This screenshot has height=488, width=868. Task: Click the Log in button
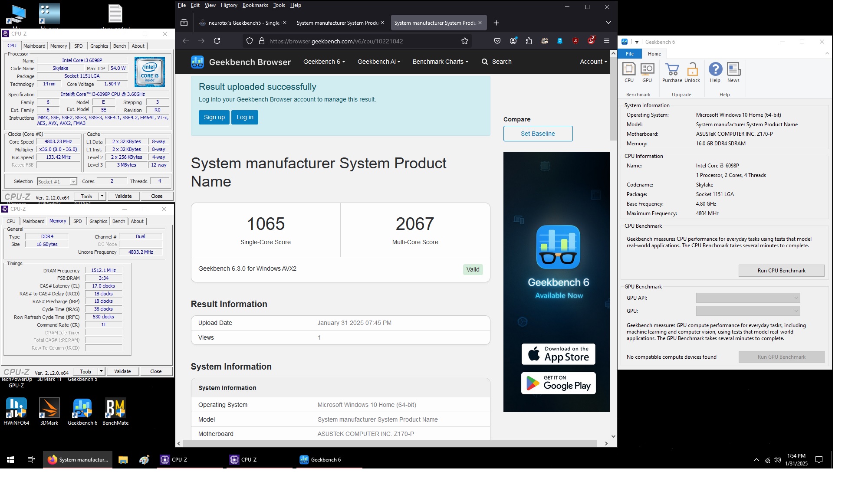click(x=245, y=117)
